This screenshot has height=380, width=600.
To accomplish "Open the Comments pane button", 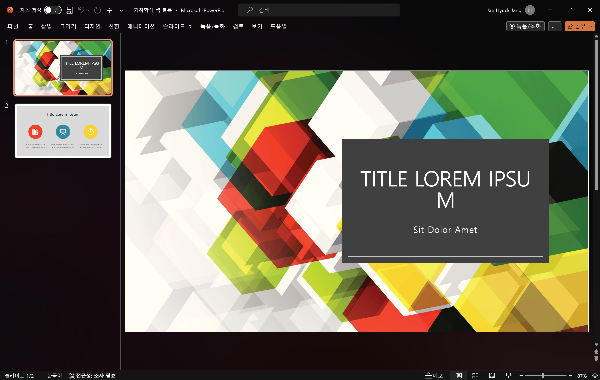I will pyautogui.click(x=554, y=26).
